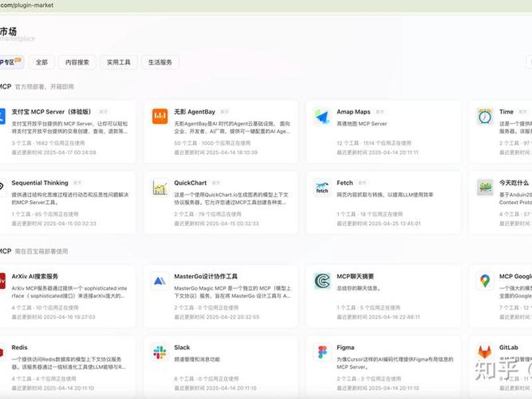Image resolution: width=532 pixels, height=399 pixels.
Task: Click the 今天吃什么 food icon
Action: click(x=485, y=188)
